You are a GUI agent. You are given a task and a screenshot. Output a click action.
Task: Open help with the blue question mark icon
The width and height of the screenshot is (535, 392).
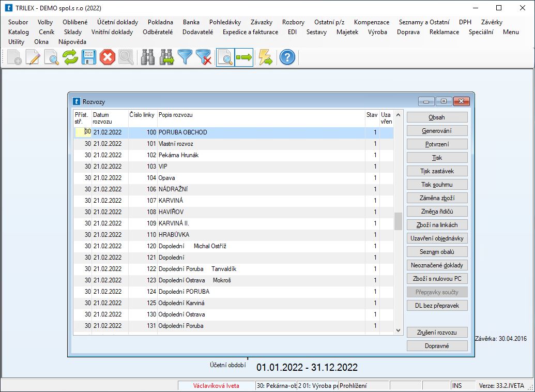pos(287,57)
